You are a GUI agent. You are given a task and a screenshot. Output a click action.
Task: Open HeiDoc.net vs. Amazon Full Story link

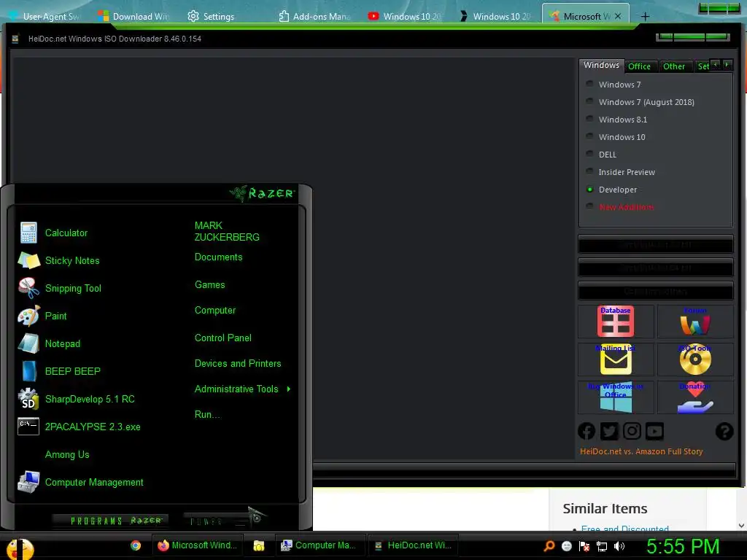click(641, 451)
